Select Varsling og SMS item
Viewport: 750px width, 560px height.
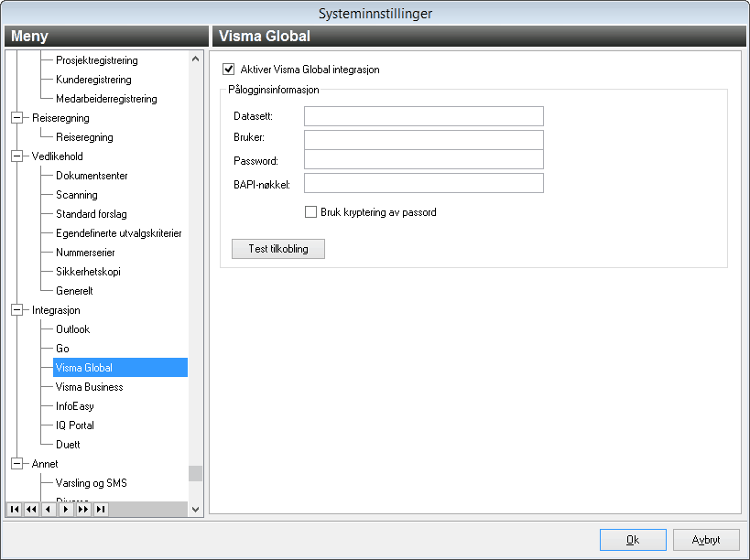92,482
